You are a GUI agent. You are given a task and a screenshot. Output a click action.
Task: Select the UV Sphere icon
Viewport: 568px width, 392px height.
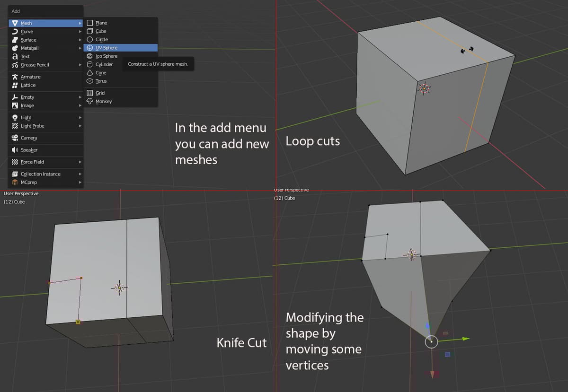point(90,47)
